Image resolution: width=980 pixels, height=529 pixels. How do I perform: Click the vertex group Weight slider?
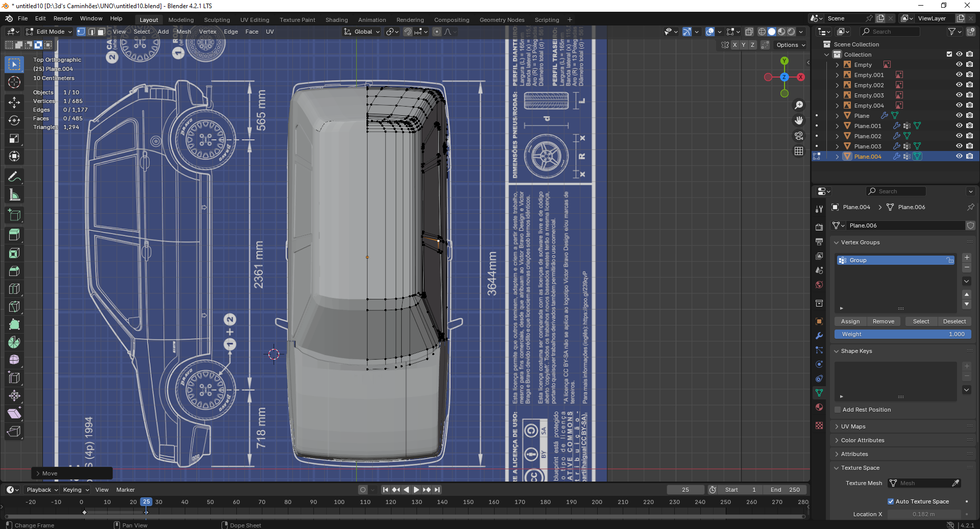[902, 334]
